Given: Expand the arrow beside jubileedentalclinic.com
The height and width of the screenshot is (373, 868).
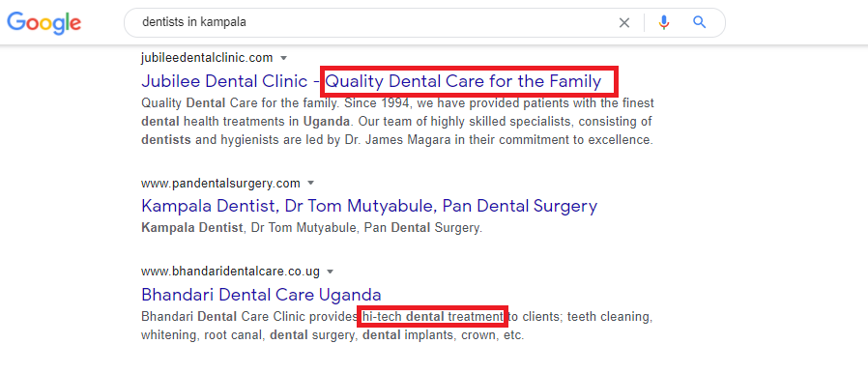Looking at the screenshot, I should (x=284, y=58).
